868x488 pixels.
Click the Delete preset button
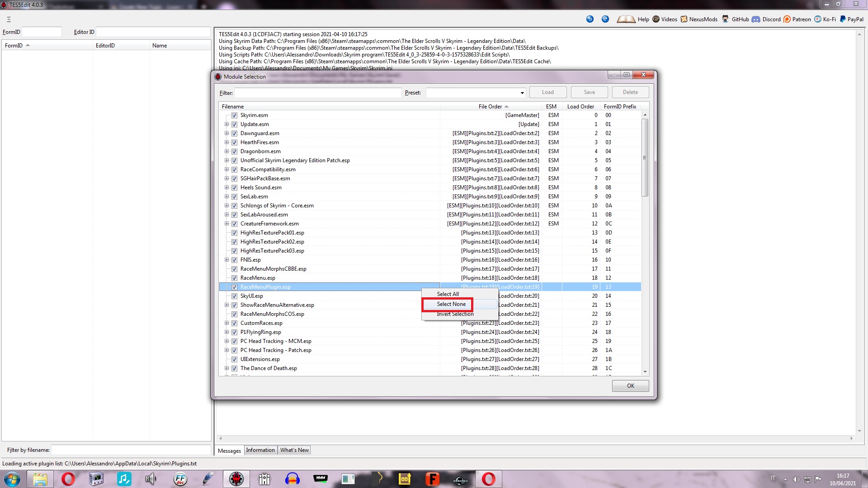[x=631, y=92]
